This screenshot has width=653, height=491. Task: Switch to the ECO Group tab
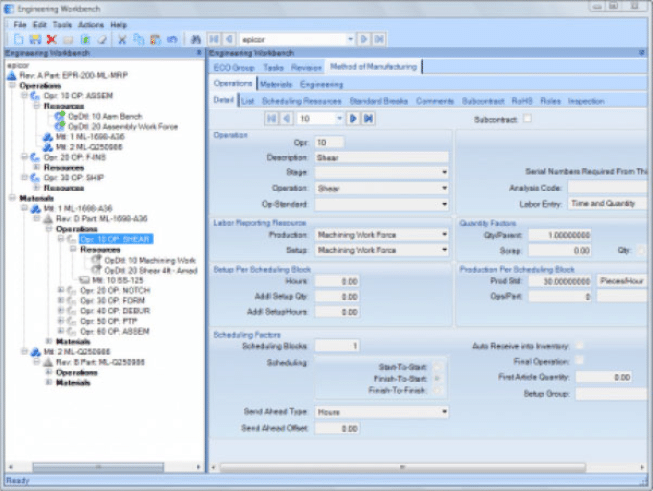(x=234, y=67)
